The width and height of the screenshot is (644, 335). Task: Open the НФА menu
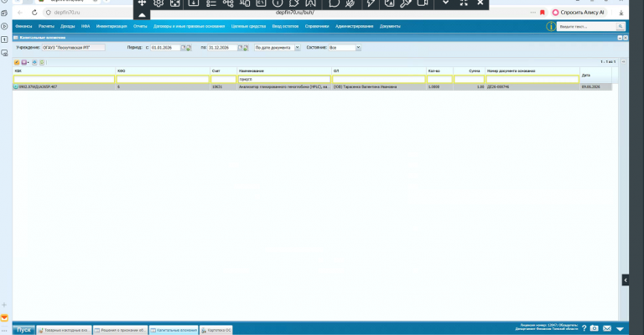tap(86, 26)
